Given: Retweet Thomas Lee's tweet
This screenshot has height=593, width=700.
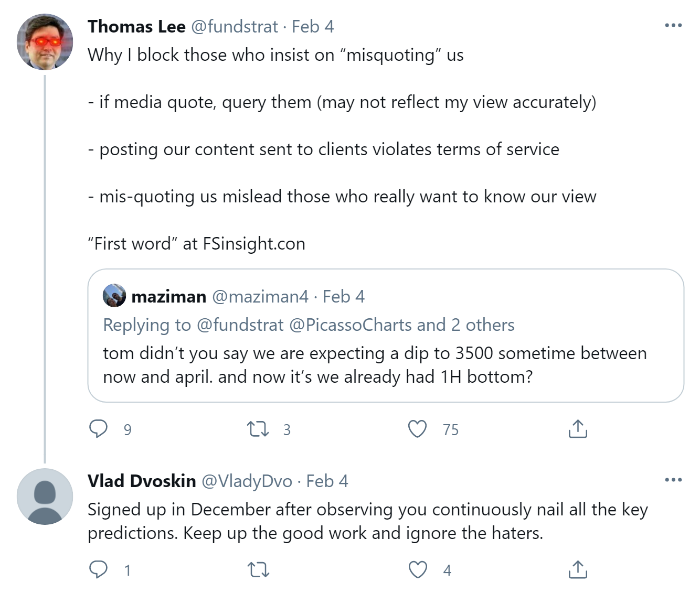Looking at the screenshot, I should [258, 429].
